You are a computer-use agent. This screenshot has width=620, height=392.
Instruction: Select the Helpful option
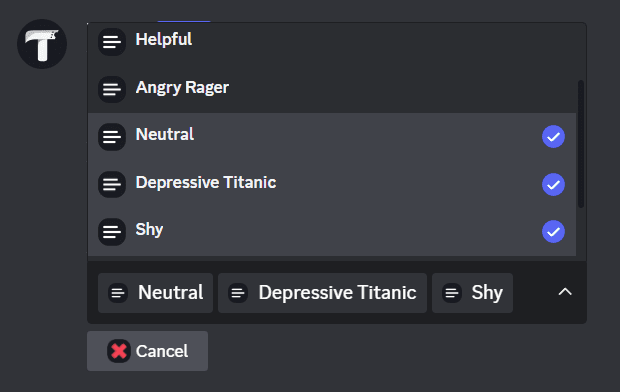tap(332, 42)
